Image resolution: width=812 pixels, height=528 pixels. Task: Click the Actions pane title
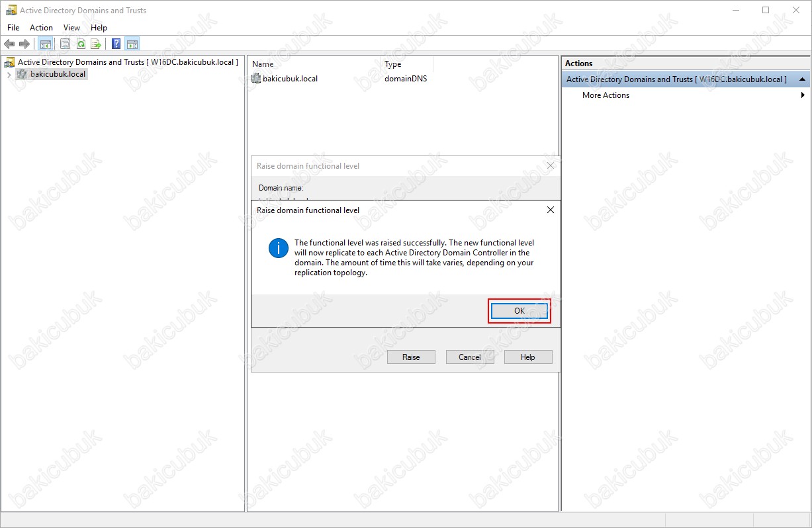578,64
